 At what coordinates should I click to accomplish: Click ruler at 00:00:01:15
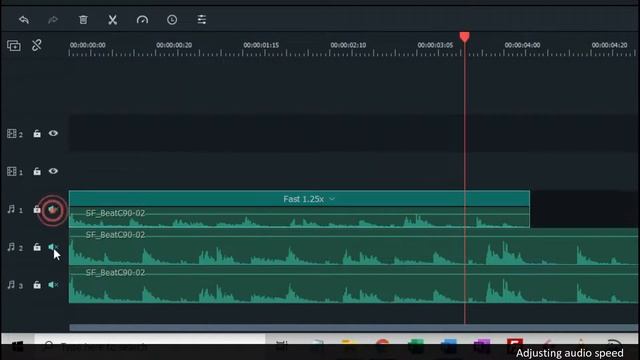[x=261, y=45]
